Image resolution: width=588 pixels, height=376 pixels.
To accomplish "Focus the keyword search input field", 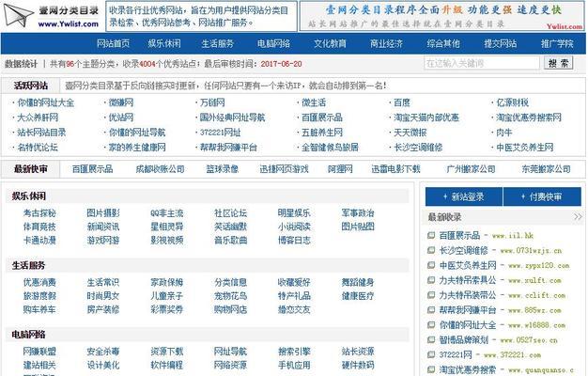I will coord(482,63).
